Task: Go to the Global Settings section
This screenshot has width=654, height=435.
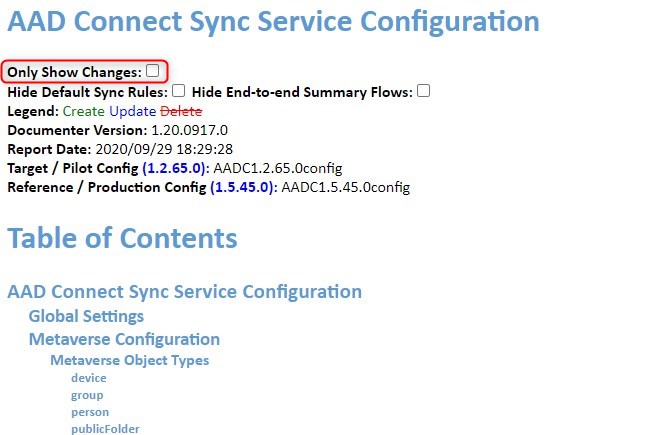Action: [86, 316]
